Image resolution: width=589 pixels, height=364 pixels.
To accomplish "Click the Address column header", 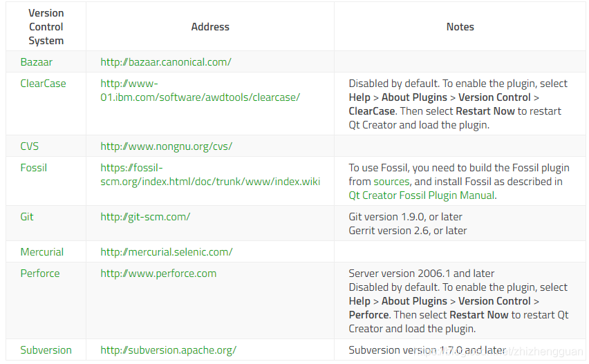I will (210, 27).
